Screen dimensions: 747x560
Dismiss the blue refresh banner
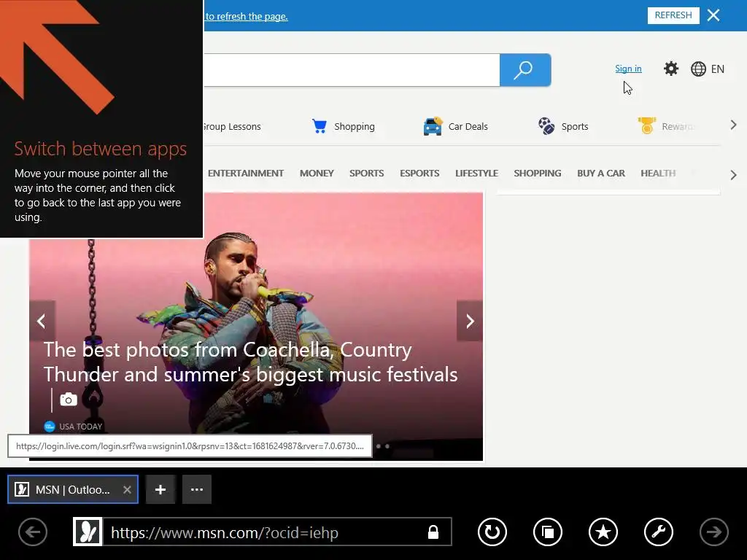click(713, 15)
